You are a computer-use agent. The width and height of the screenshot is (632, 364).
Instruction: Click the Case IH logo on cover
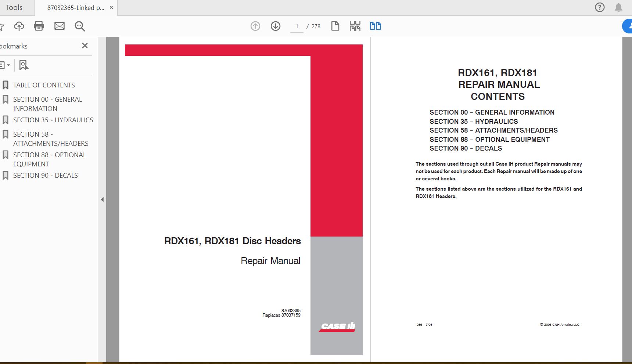click(x=337, y=327)
